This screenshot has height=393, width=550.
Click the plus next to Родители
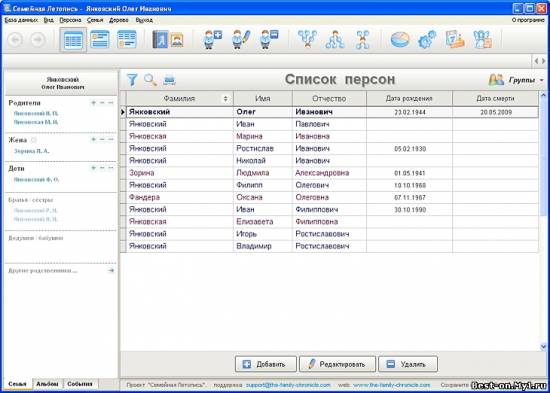93,103
